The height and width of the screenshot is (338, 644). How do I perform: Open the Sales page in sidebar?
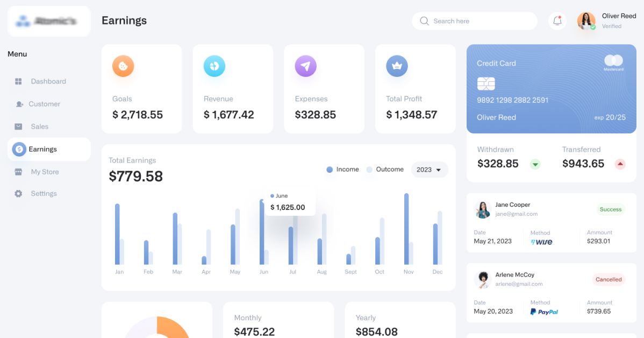[39, 126]
